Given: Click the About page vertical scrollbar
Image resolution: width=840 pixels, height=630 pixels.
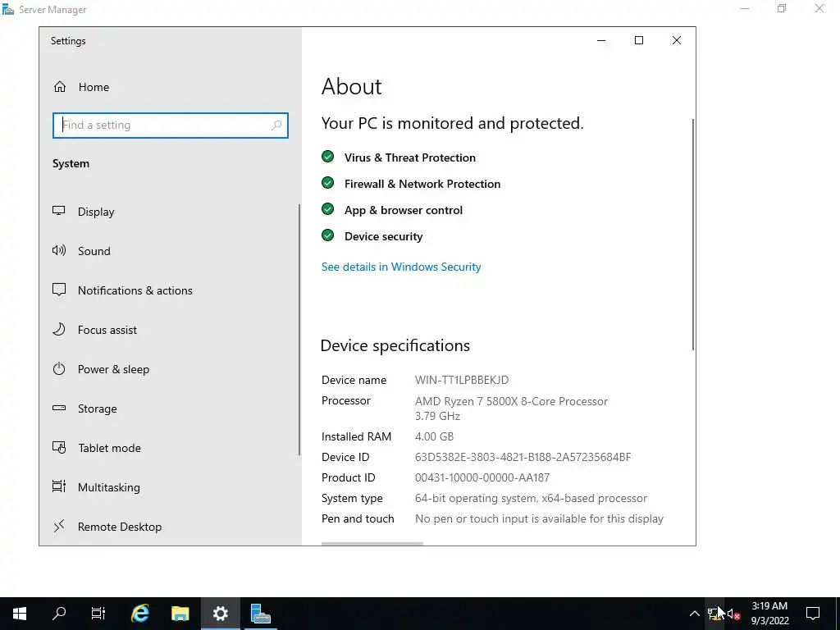Looking at the screenshot, I should [x=692, y=235].
